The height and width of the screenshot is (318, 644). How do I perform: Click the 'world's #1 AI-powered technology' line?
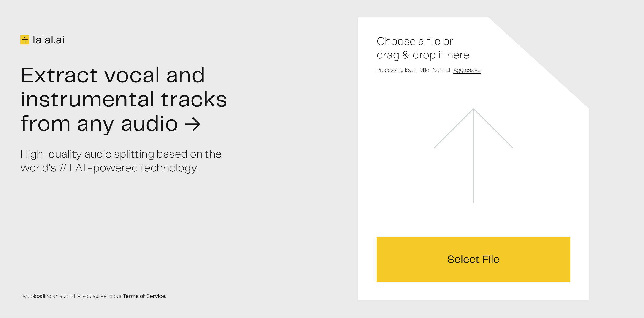point(109,168)
